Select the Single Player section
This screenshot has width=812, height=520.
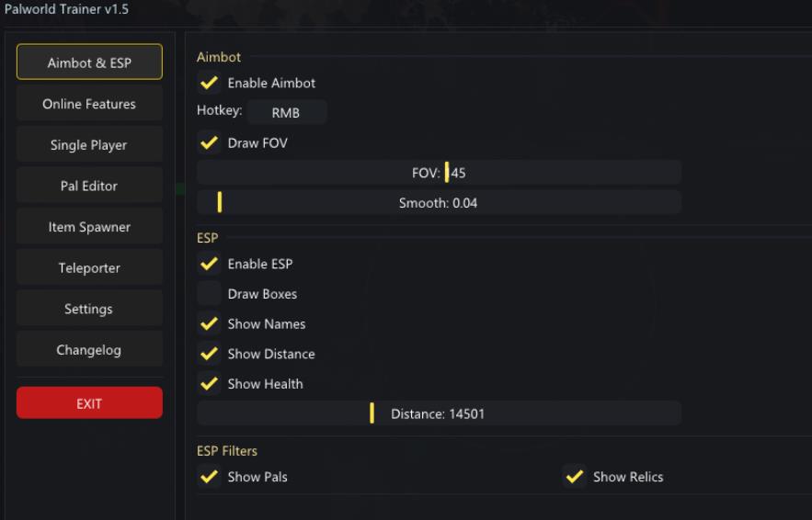89,145
